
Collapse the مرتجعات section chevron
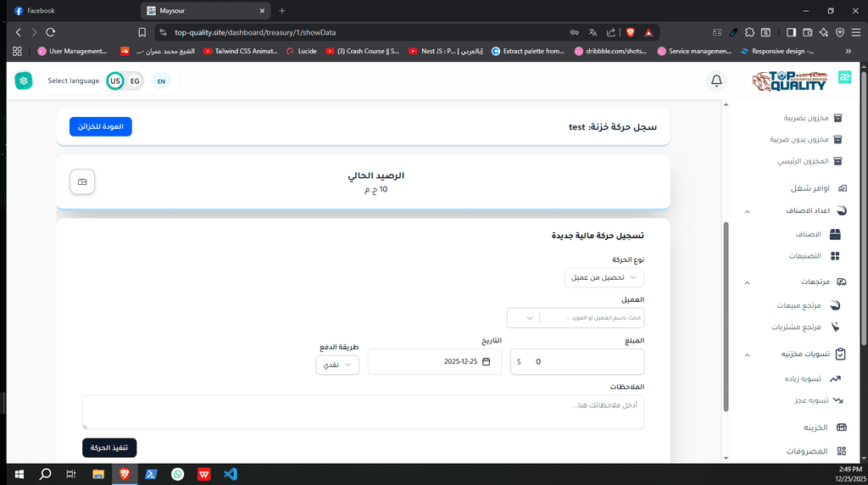click(748, 283)
